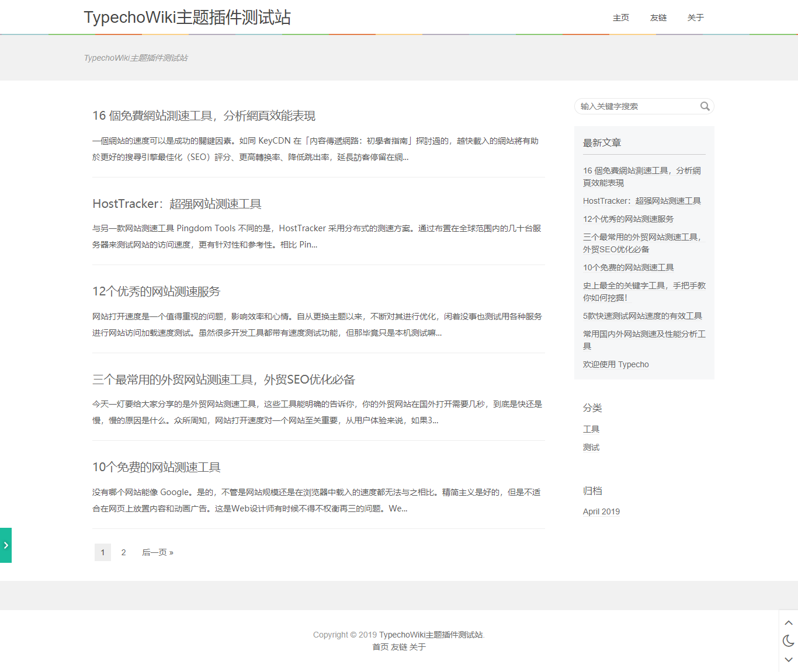Open the 12个优秀的网站测速服务 article title
The width and height of the screenshot is (798, 672).
tap(157, 291)
